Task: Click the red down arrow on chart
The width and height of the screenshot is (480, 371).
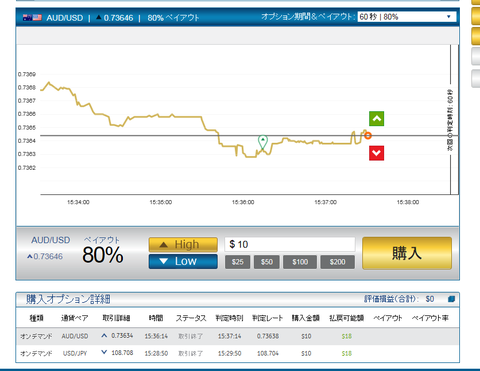Action: click(x=376, y=153)
